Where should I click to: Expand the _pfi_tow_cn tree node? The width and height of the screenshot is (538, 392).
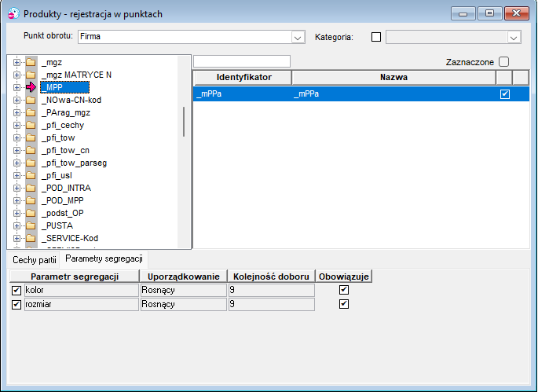16,150
